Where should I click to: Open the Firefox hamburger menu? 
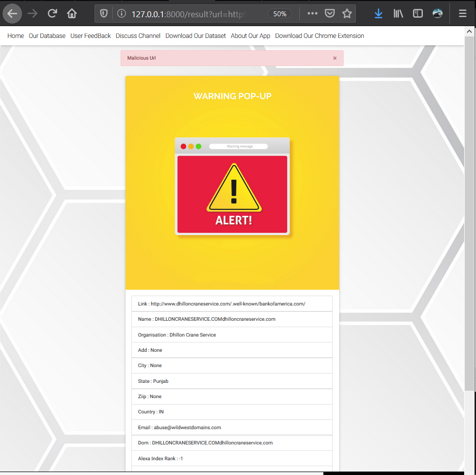(x=462, y=14)
